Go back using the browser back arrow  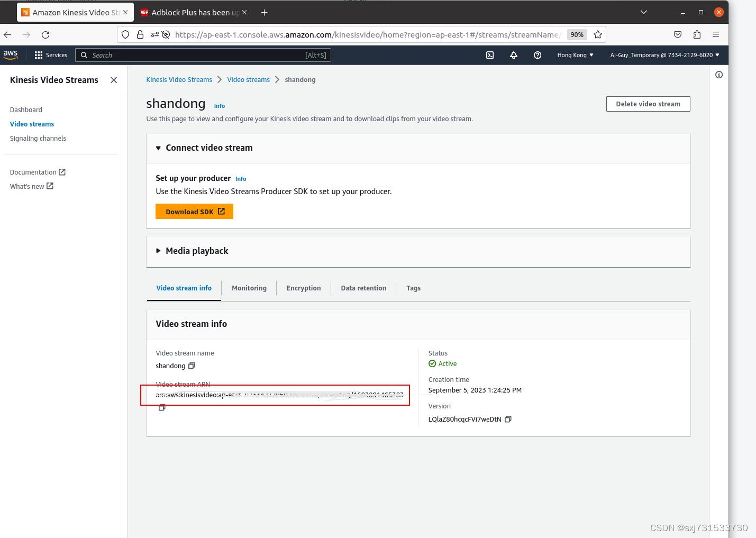[x=7, y=34]
